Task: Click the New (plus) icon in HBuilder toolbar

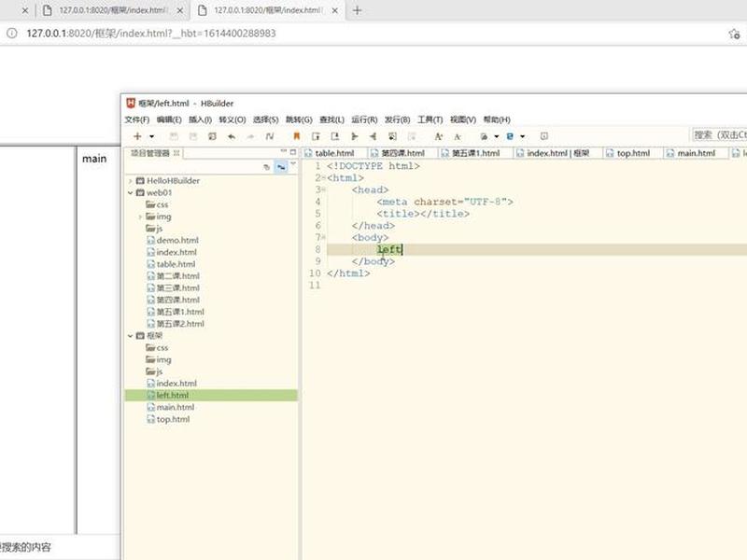Action: [x=137, y=136]
